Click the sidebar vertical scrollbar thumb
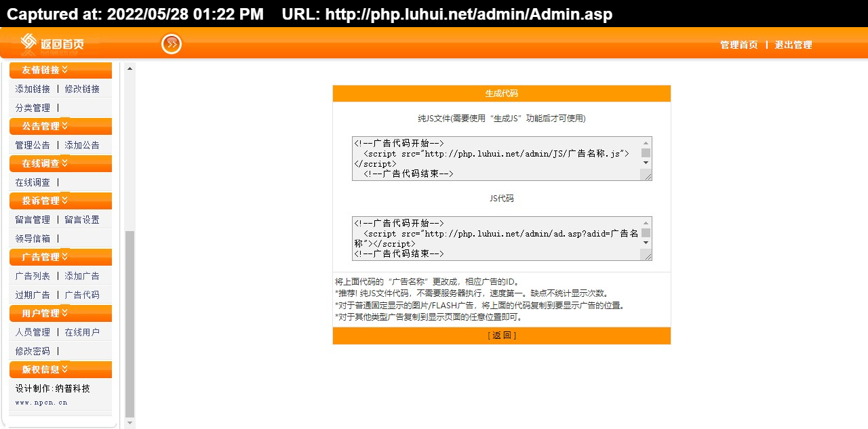868x429 pixels. click(x=130, y=324)
